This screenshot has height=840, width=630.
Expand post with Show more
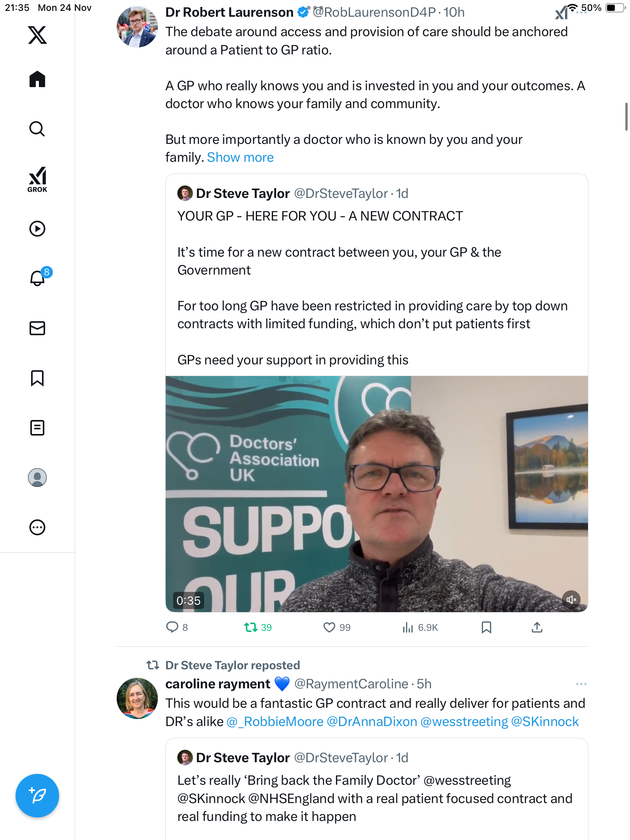[x=240, y=157]
